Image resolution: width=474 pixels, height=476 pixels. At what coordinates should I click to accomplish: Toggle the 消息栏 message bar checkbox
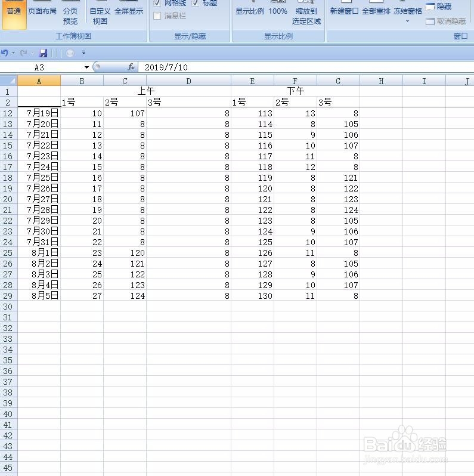pos(157,16)
